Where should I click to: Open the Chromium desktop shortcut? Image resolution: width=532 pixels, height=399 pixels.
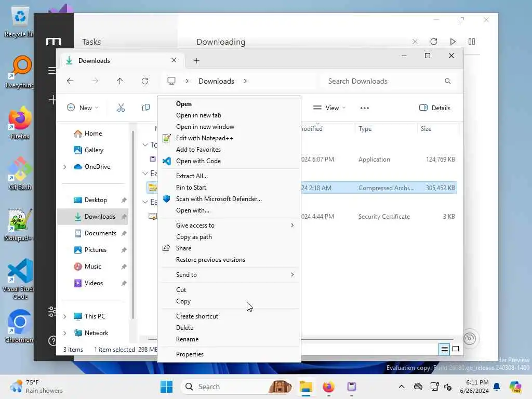point(19,326)
